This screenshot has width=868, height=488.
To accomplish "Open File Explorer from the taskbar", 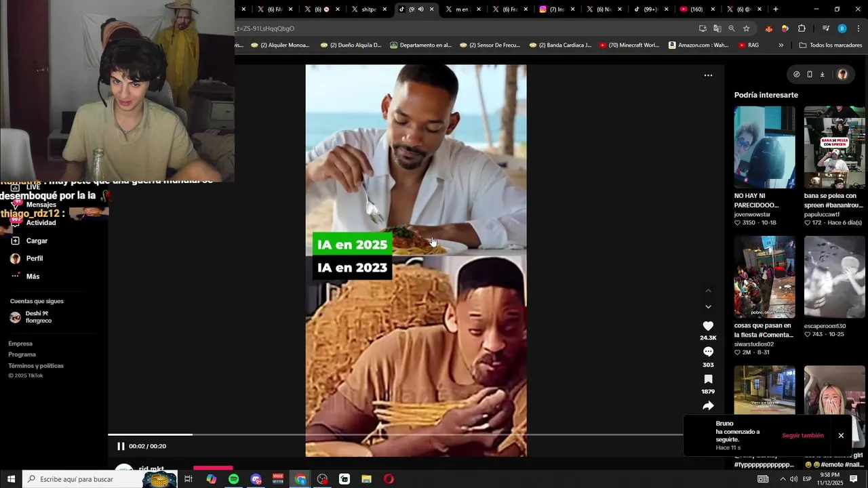I will (x=366, y=479).
